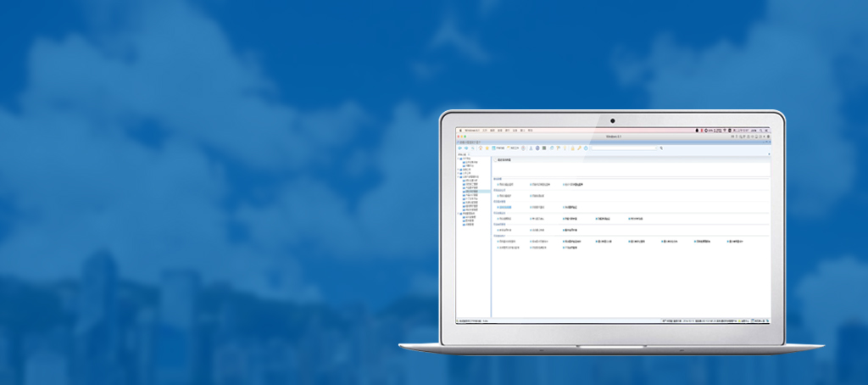This screenshot has width=868, height=385.
Task: Click the yellow star favorites toolbar icon
Action: [x=487, y=148]
